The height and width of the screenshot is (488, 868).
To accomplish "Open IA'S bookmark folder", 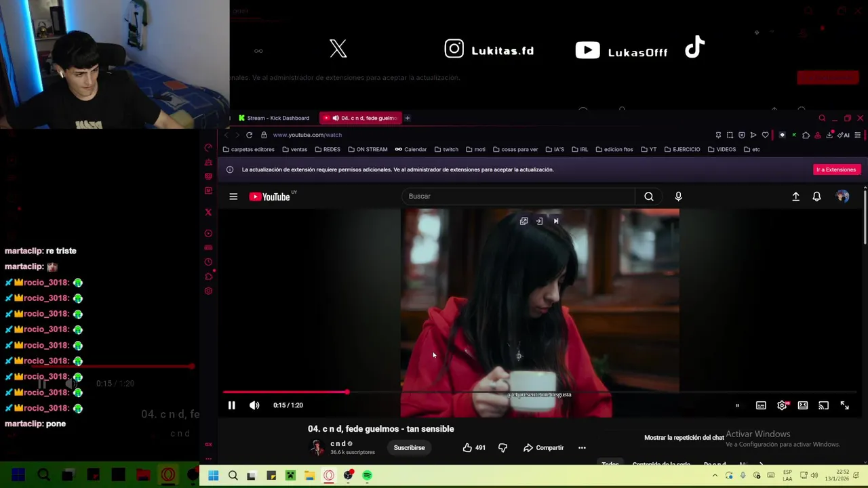I will (x=555, y=149).
